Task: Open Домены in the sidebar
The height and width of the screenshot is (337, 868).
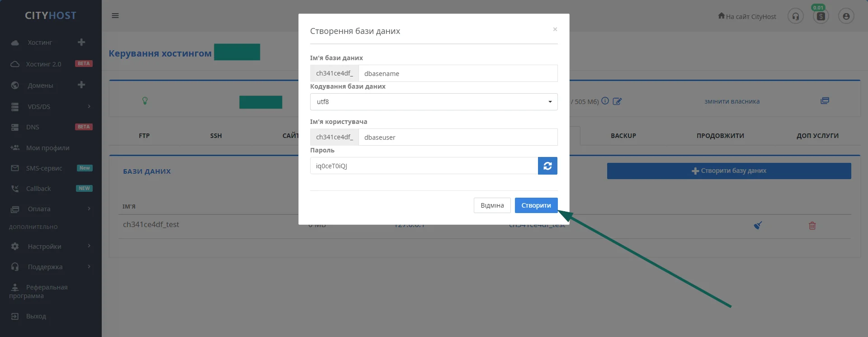Action: tap(40, 85)
